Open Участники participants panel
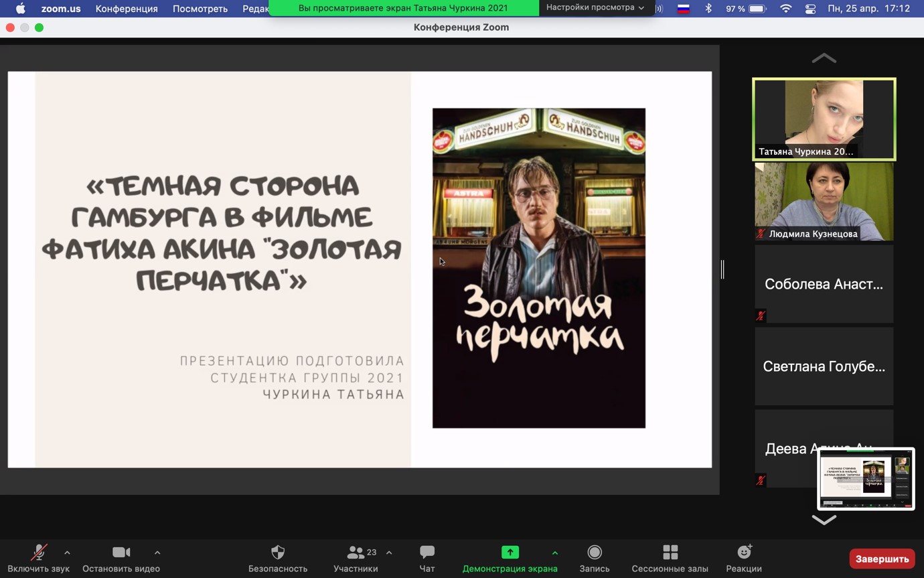Screen dimensions: 924x578 tap(356, 559)
